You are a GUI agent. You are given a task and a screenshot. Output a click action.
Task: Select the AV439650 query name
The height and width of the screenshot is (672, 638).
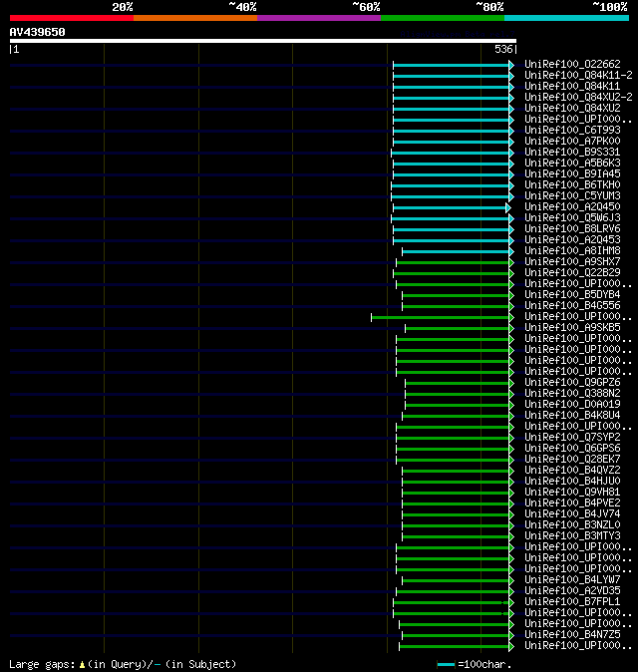coord(37,32)
